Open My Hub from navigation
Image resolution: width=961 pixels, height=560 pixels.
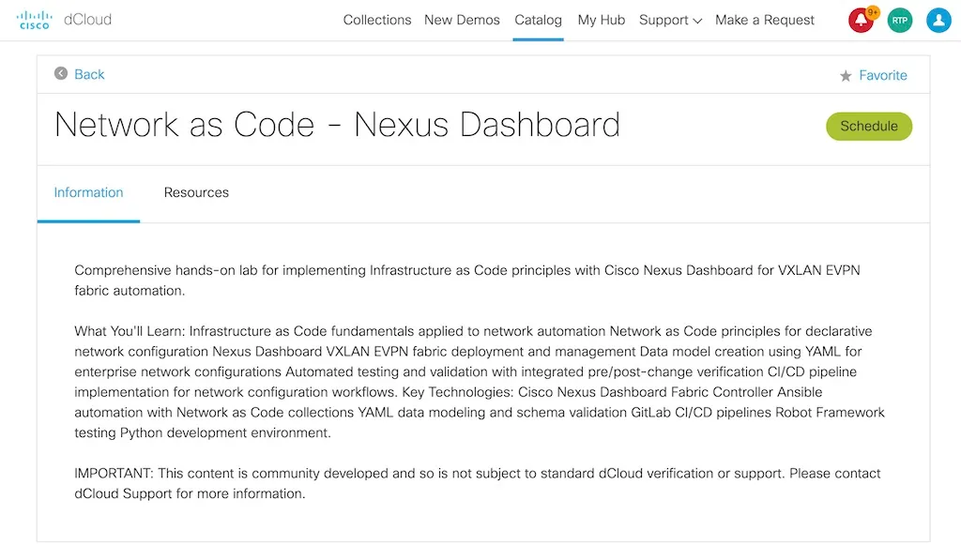tap(602, 20)
